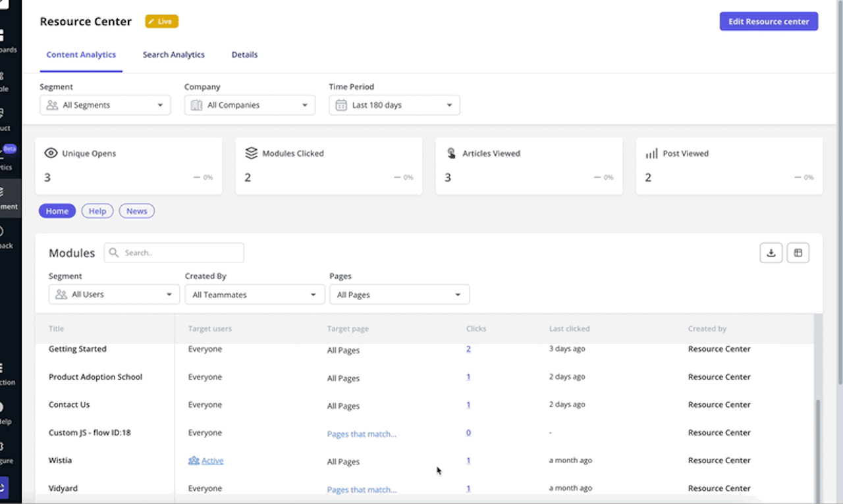Click the Unique Opens eye icon
The image size is (843, 504).
coord(51,153)
